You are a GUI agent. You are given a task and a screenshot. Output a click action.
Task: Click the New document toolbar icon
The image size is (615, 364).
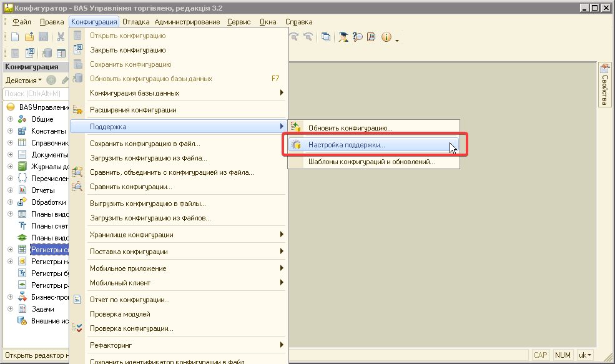[15, 37]
